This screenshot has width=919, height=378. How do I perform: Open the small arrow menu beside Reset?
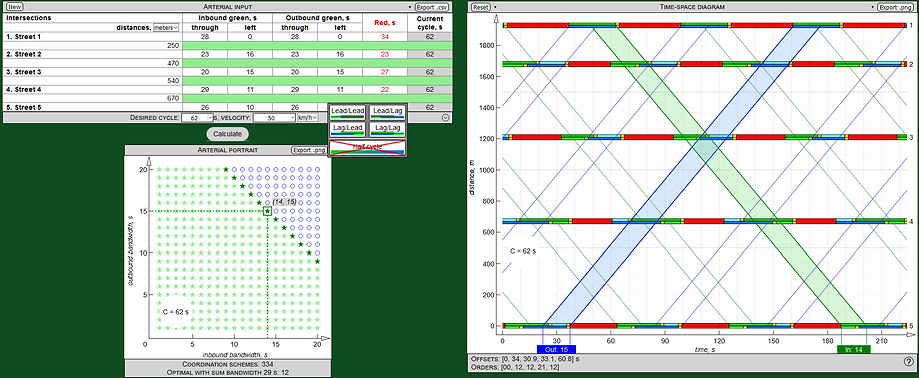click(495, 7)
